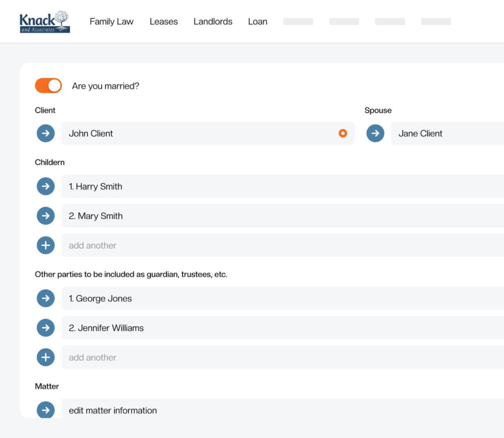
Task: Click 'edit matter information' text
Action: (x=112, y=410)
